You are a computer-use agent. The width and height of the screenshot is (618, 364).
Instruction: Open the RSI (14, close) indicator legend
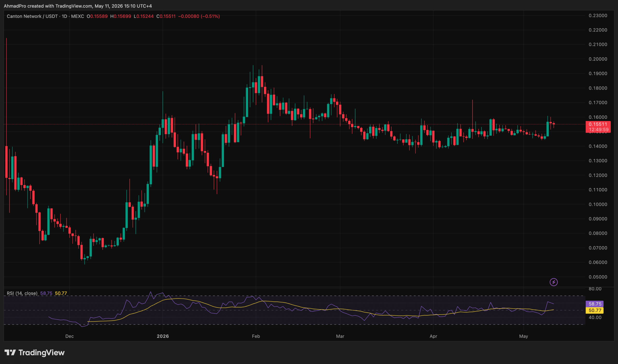point(22,293)
